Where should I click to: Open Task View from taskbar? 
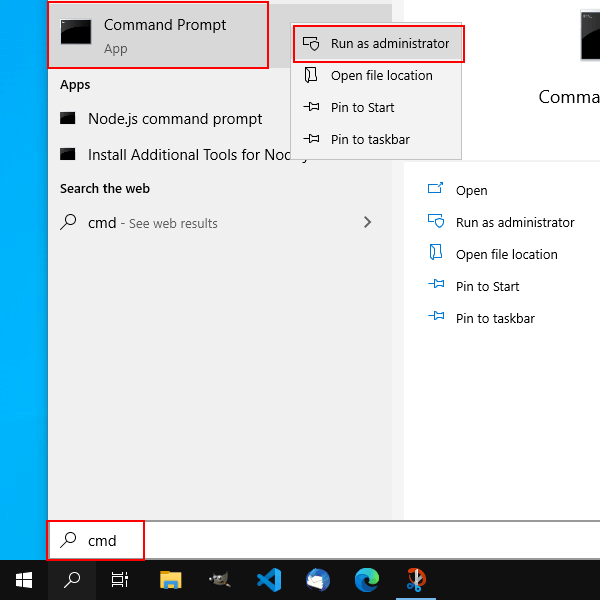pos(119,580)
